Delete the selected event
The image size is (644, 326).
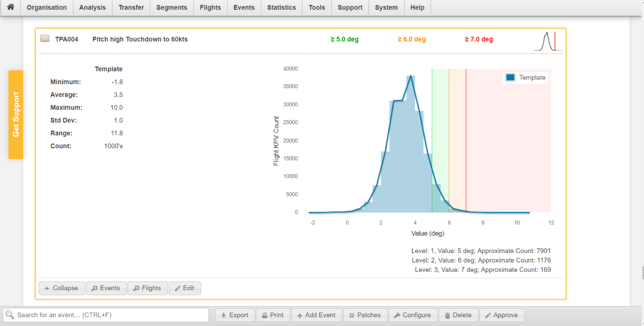pos(458,315)
